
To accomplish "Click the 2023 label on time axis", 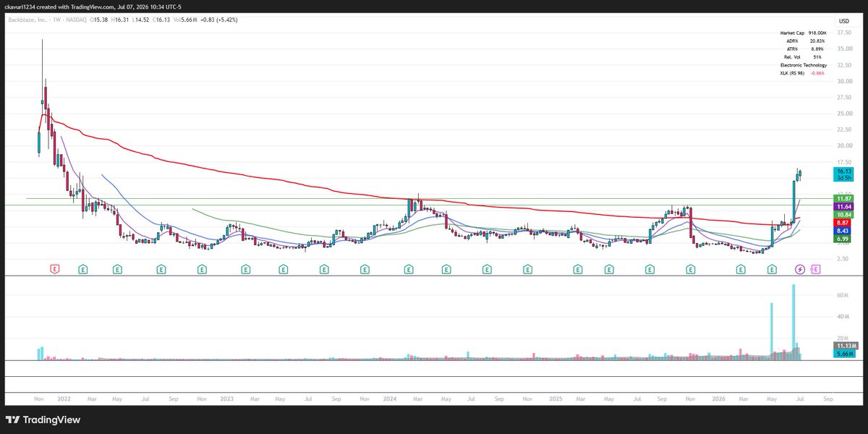I will coord(227,399).
